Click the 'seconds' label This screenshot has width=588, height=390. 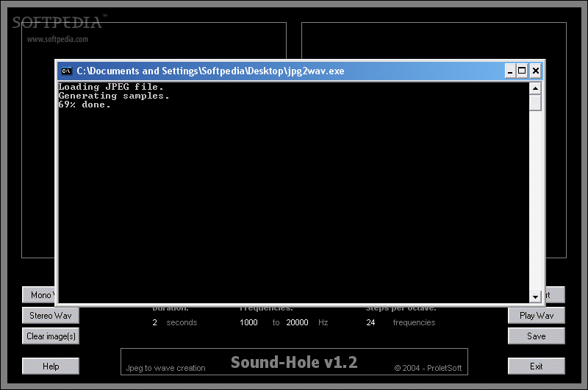click(x=182, y=322)
